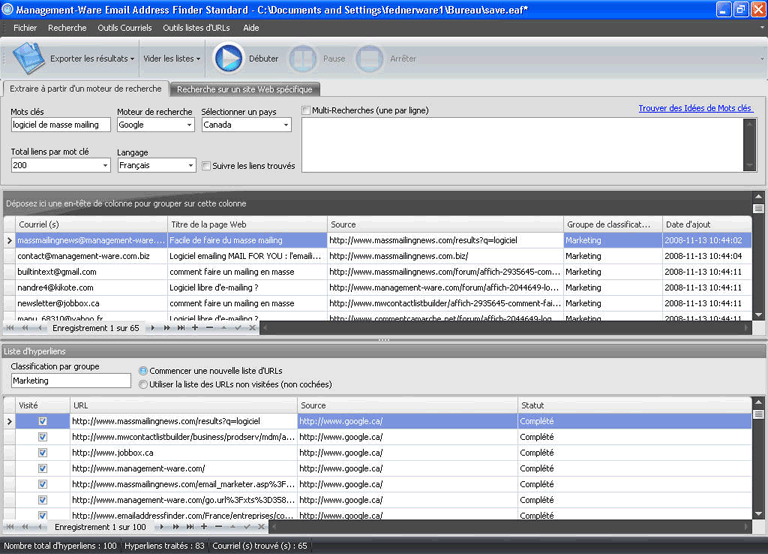Click the Mots clés input field
Viewport: 768px width, 554px height.
(x=60, y=126)
